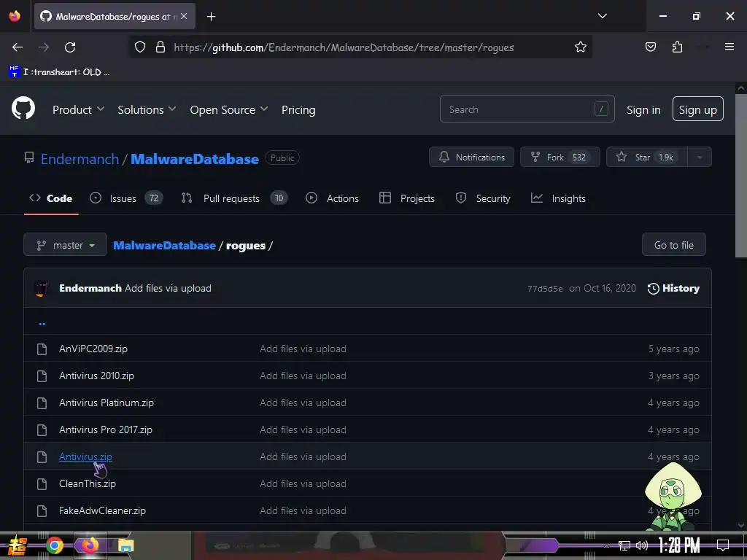Image resolution: width=747 pixels, height=560 pixels.
Task: Bookmark this page with the star icon
Action: point(580,47)
